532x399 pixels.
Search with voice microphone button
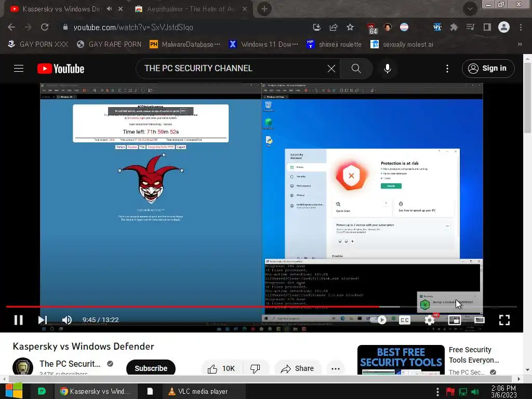tap(387, 69)
